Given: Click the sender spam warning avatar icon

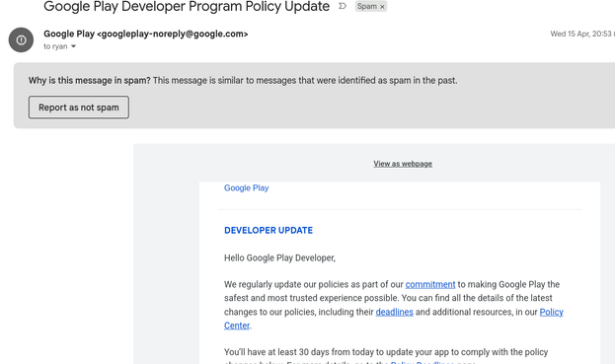Looking at the screenshot, I should tap(21, 40).
